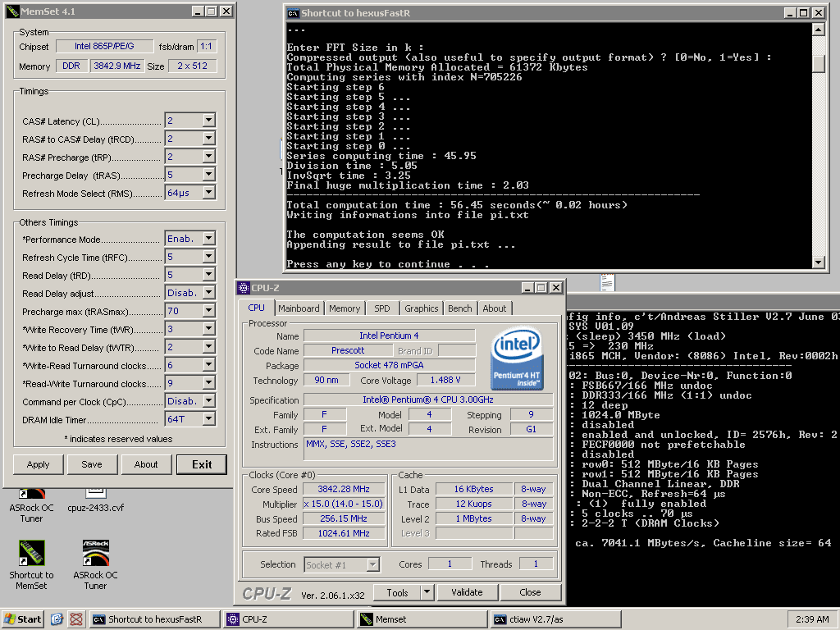840x630 pixels.
Task: Expand Refresh Cycle Time (tRFC) dropdown
Action: coord(209,257)
